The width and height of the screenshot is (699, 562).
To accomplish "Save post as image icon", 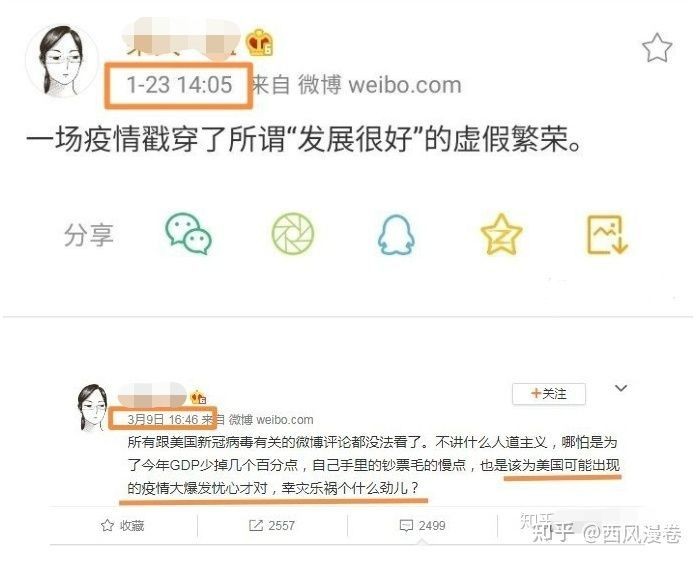I will [607, 234].
